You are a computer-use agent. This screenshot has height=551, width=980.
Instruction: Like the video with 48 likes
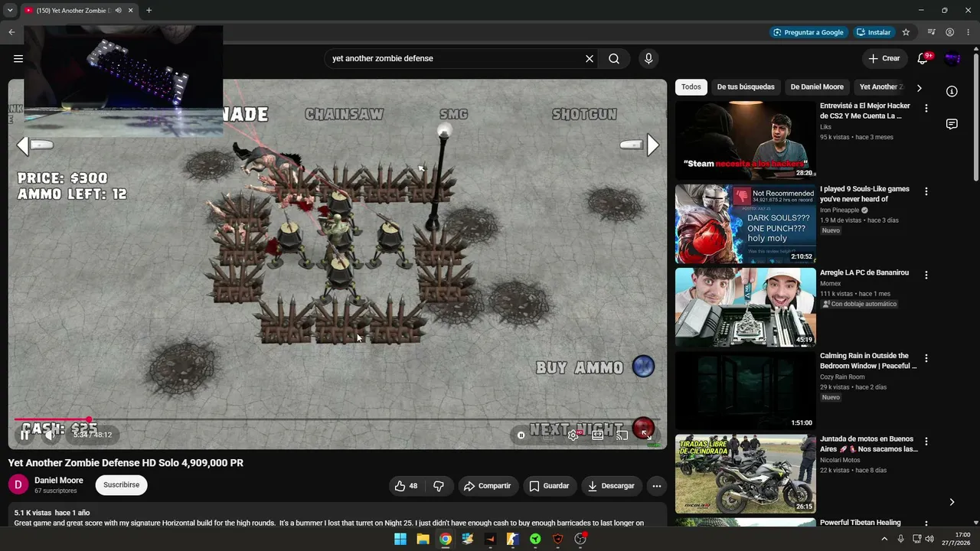[x=406, y=486]
